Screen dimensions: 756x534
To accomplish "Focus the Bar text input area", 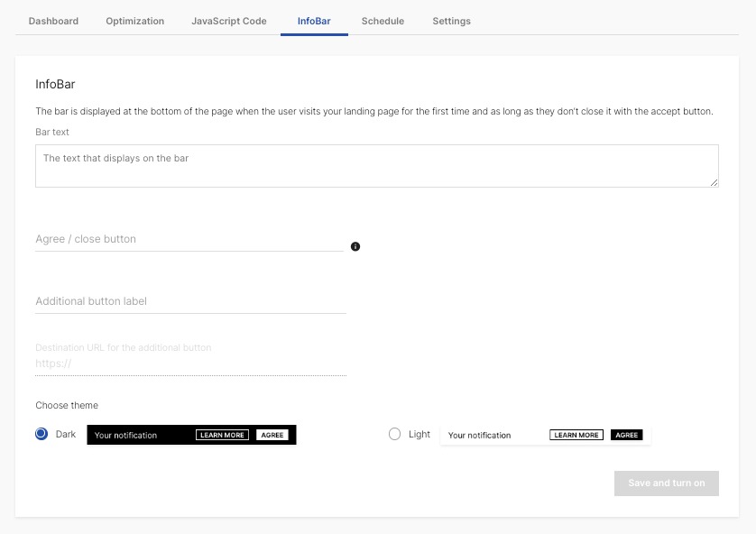I will pyautogui.click(x=376, y=165).
